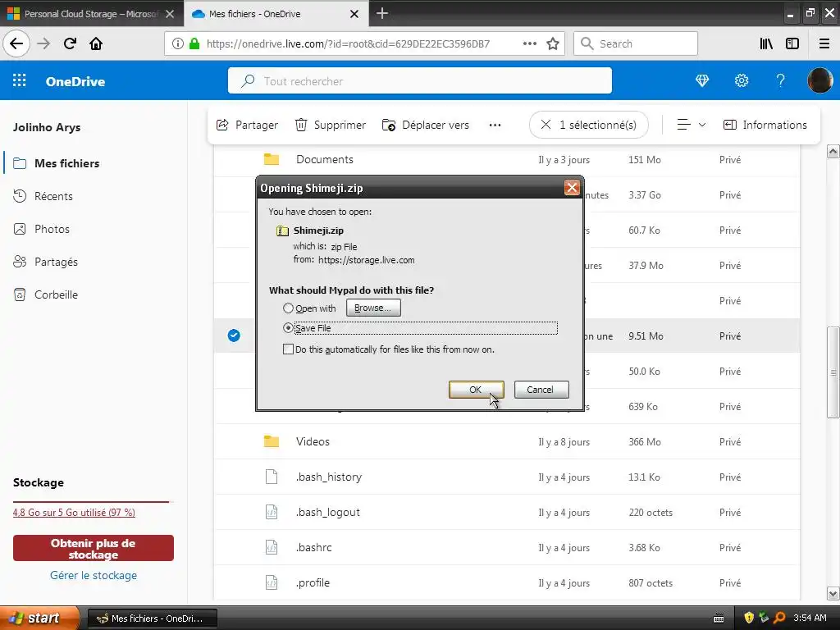Viewport: 840px width, 630px height.
Task: Click the magnifier icon in system tray
Action: (x=779, y=618)
